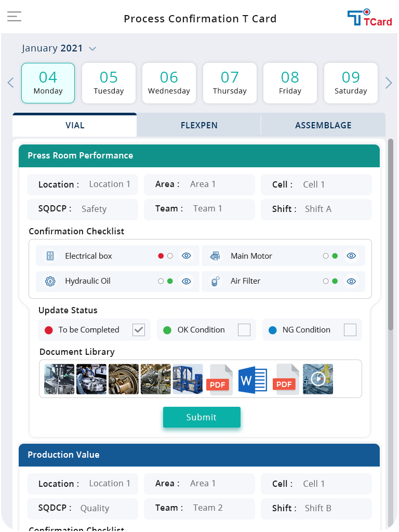Click the vertical scrollbar

[x=391, y=234]
